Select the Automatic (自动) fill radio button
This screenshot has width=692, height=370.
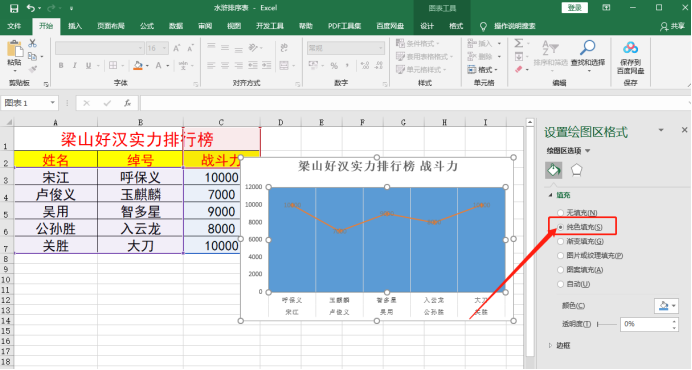[560, 284]
